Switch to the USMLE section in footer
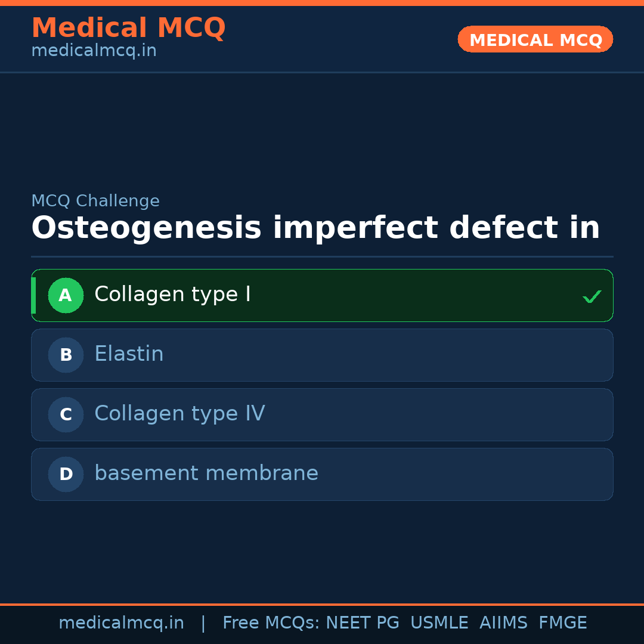The width and height of the screenshot is (644, 644). point(439,623)
